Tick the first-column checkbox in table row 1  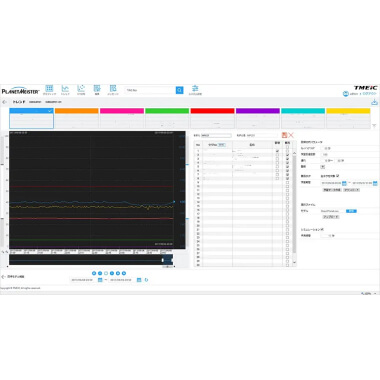(277, 151)
